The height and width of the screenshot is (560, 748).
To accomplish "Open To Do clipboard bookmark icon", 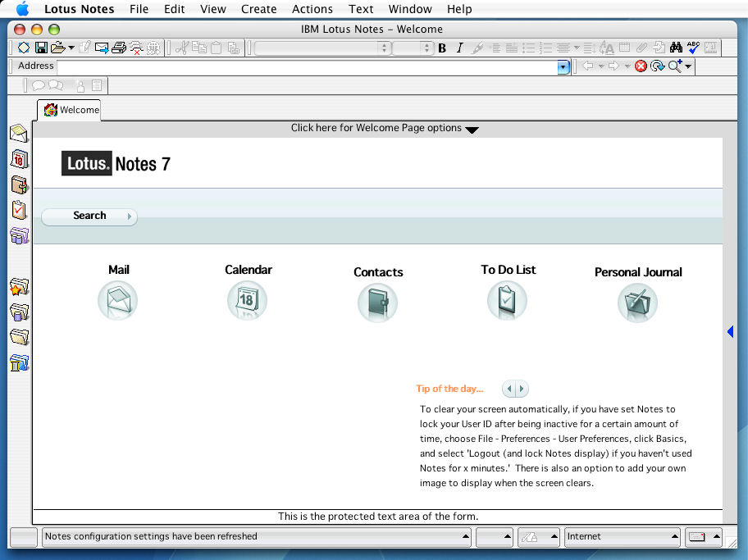I will point(19,210).
